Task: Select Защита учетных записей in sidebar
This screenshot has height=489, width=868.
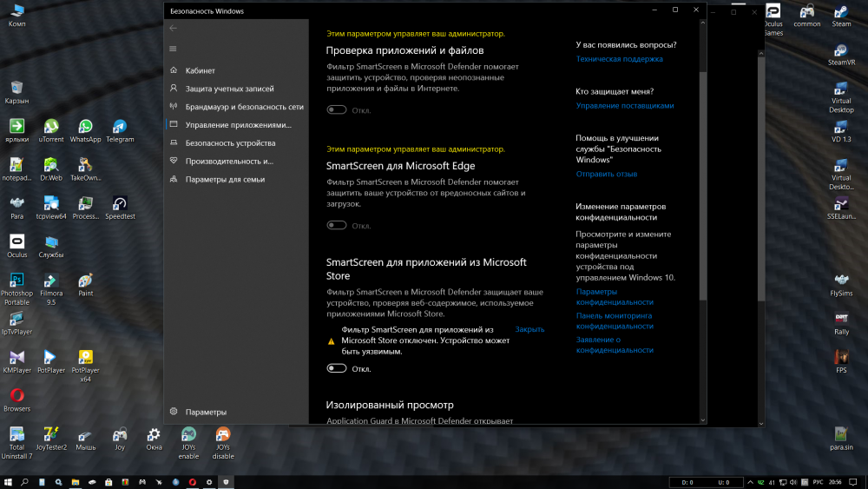Action: coord(236,89)
